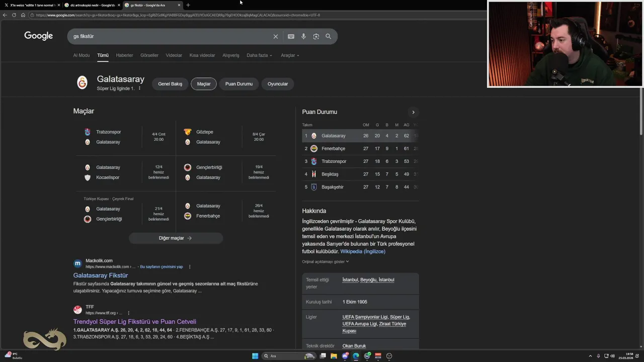Switch to the 'AI Modu' tab
The height and width of the screenshot is (362, 644).
82,55
